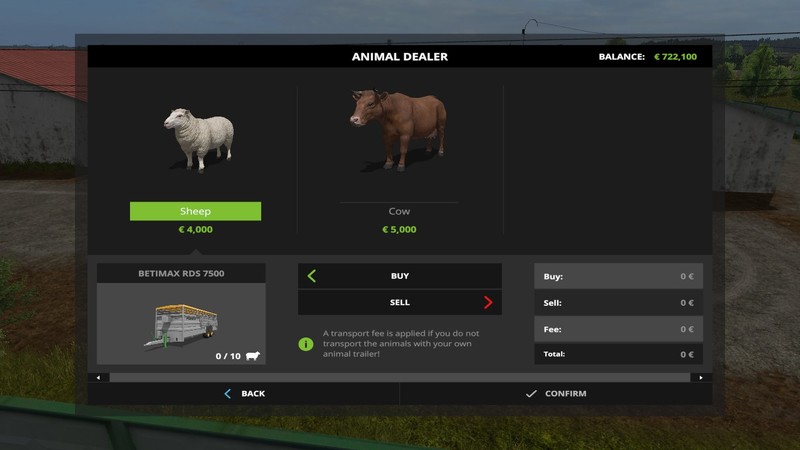800x450 pixels.
Task: Select the sheep image
Action: click(199, 139)
